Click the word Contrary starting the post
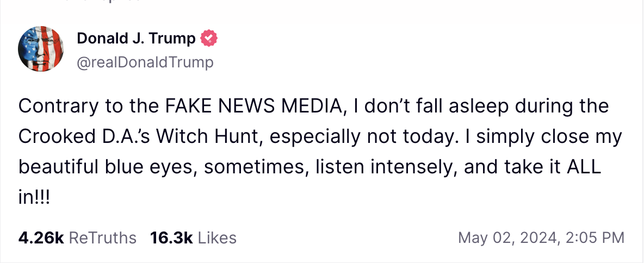The image size is (644, 263). [58, 106]
